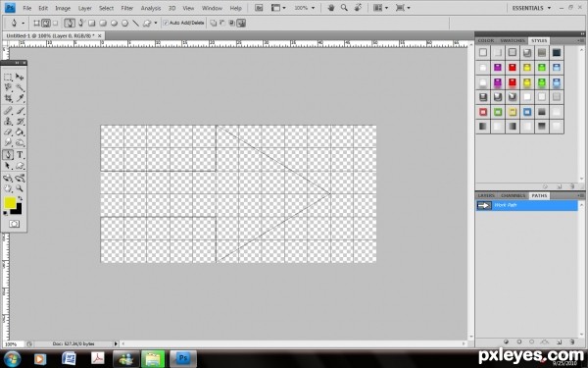Choose Ellipse shape in options bar
Screen dimensions: 588x368
(x=114, y=24)
